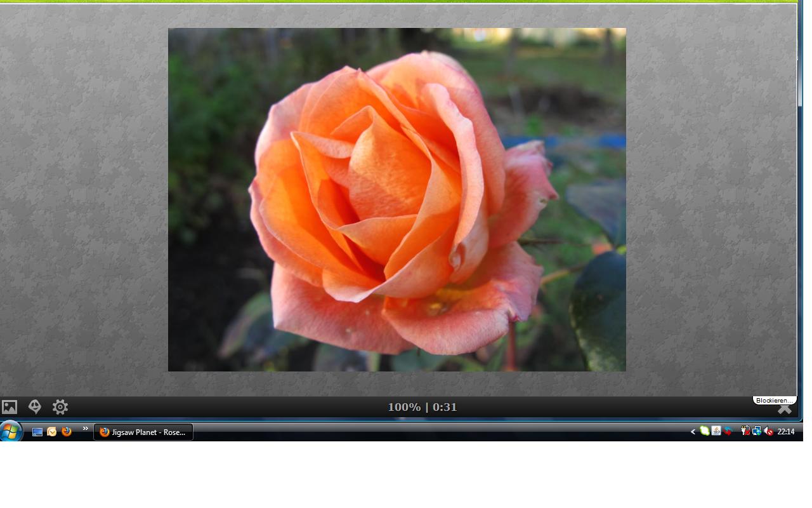Click the green chat tray icon
Viewport: 812px width, 508px height.
pyautogui.click(x=705, y=431)
